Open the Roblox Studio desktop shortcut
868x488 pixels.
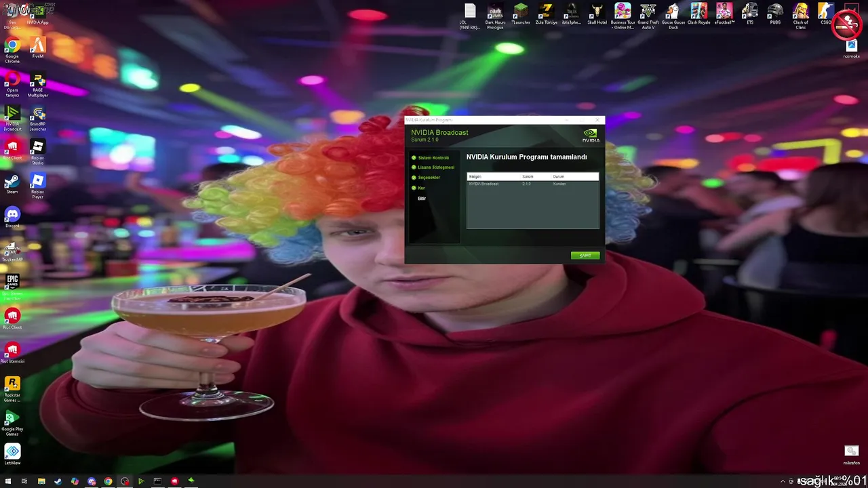38,152
